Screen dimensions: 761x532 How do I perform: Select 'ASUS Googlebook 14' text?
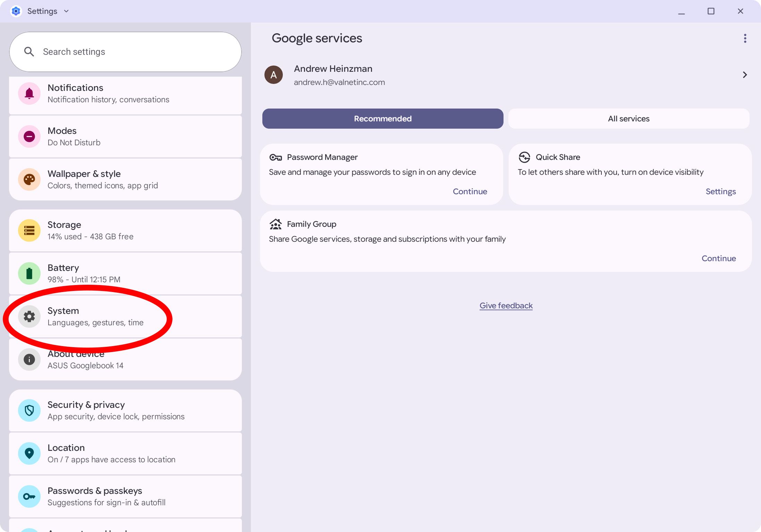[x=85, y=366]
